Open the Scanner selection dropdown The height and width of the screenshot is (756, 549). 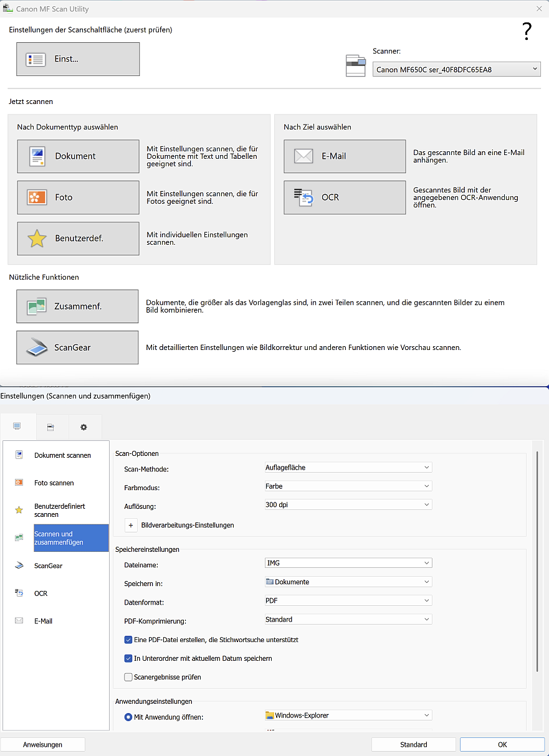click(457, 69)
